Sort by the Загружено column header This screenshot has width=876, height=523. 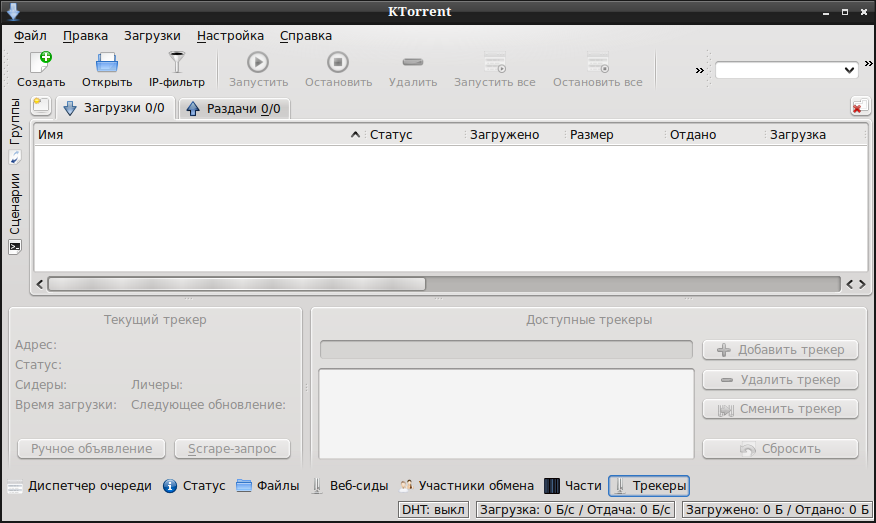515,135
